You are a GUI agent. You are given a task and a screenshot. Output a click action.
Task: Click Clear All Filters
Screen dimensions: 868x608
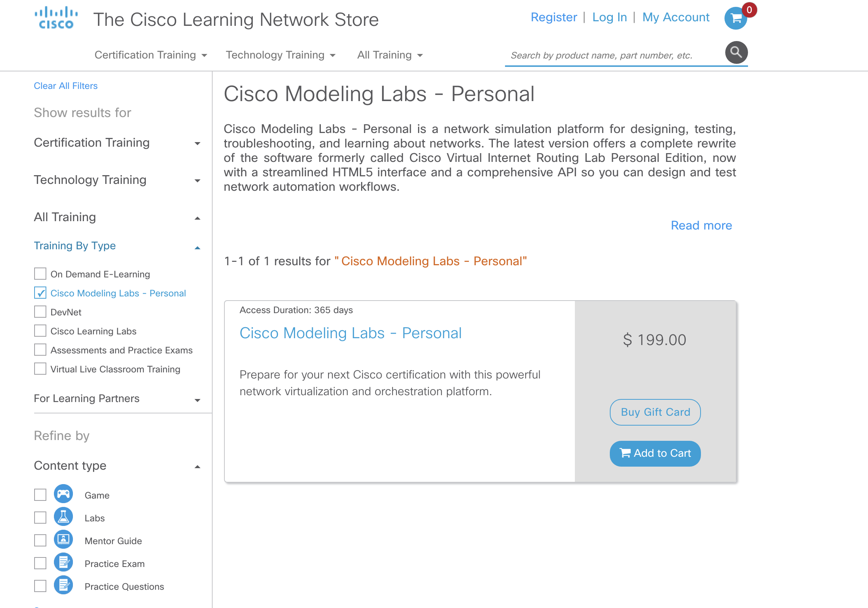(65, 85)
